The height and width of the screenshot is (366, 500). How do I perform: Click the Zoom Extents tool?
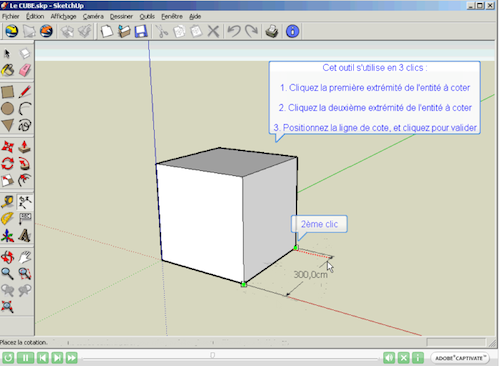click(x=7, y=307)
